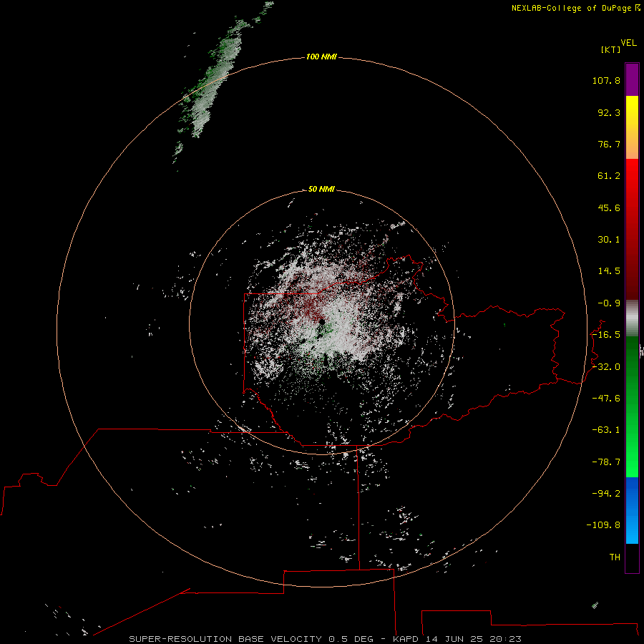
Task: Click the KAPD radar site identifier
Action: (406, 639)
